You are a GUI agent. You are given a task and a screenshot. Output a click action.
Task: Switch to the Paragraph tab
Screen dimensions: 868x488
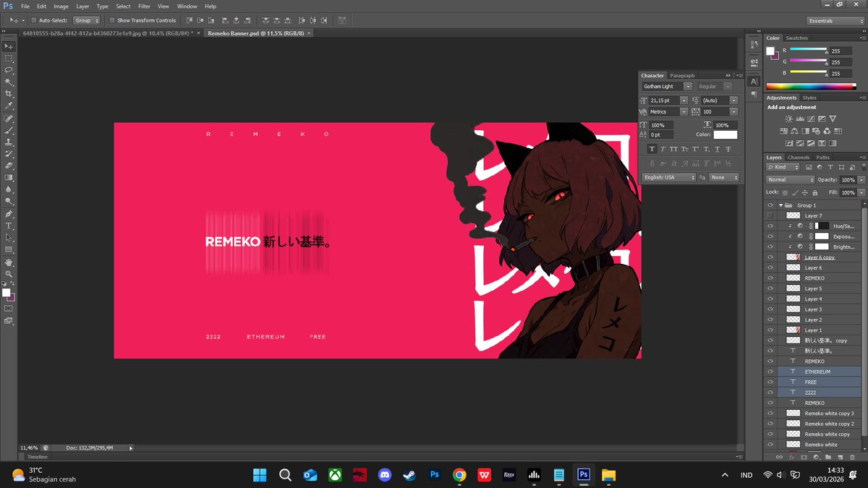pos(682,75)
